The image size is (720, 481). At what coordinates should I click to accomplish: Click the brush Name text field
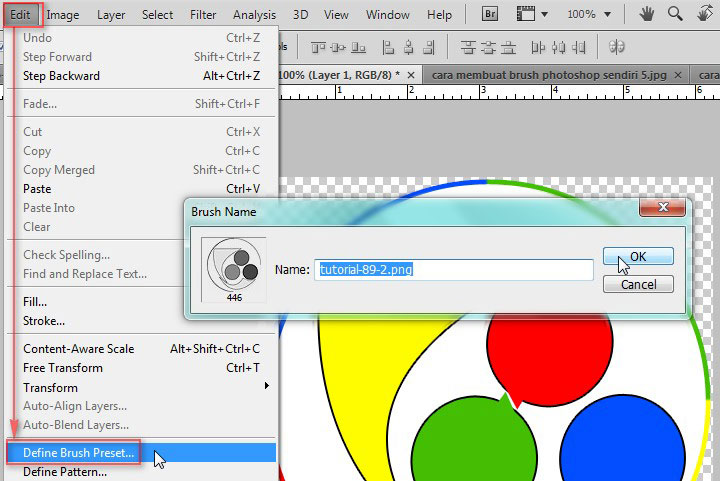(454, 269)
